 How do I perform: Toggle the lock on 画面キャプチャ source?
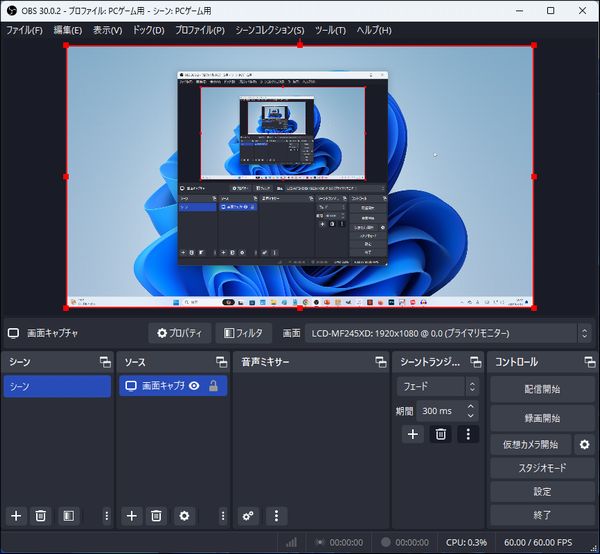[213, 386]
